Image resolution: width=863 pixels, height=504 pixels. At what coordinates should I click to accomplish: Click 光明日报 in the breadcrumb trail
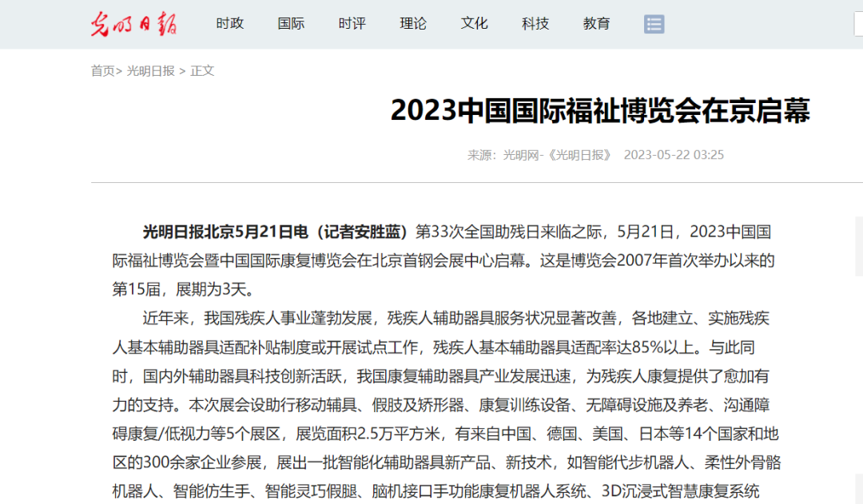150,71
